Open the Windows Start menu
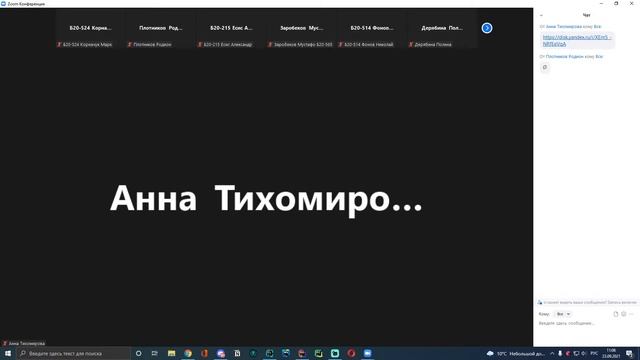The width and height of the screenshot is (640, 360). point(8,353)
